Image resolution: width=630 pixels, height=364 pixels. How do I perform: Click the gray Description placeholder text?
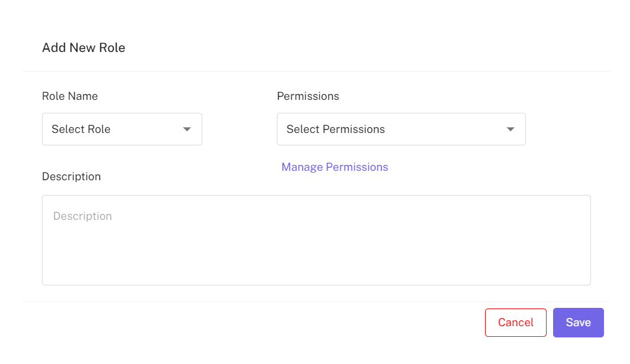[82, 216]
